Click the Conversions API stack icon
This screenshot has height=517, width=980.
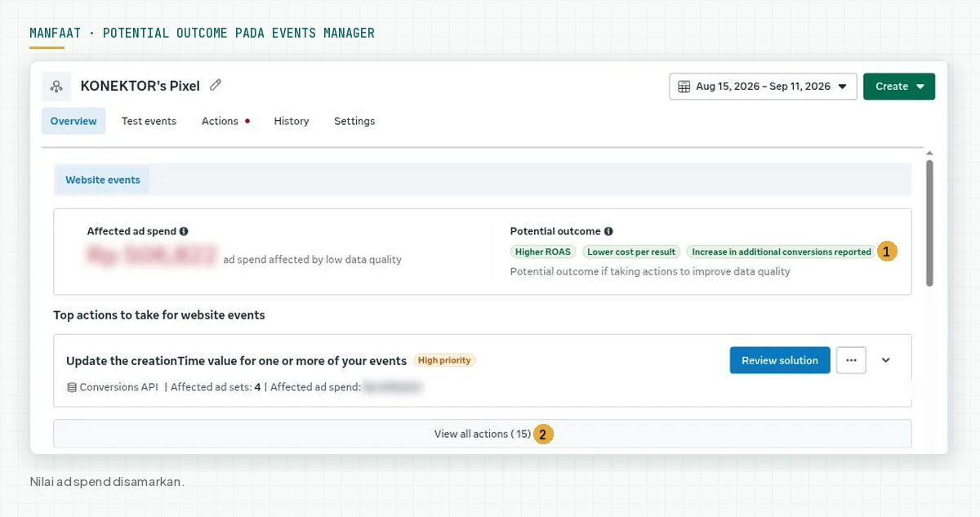point(72,387)
